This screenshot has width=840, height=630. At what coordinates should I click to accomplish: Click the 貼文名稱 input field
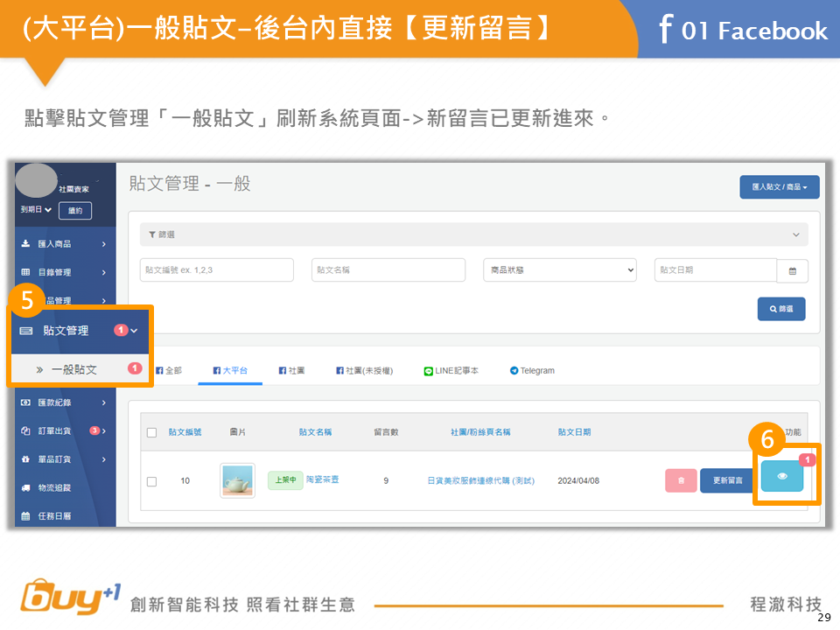click(388, 270)
